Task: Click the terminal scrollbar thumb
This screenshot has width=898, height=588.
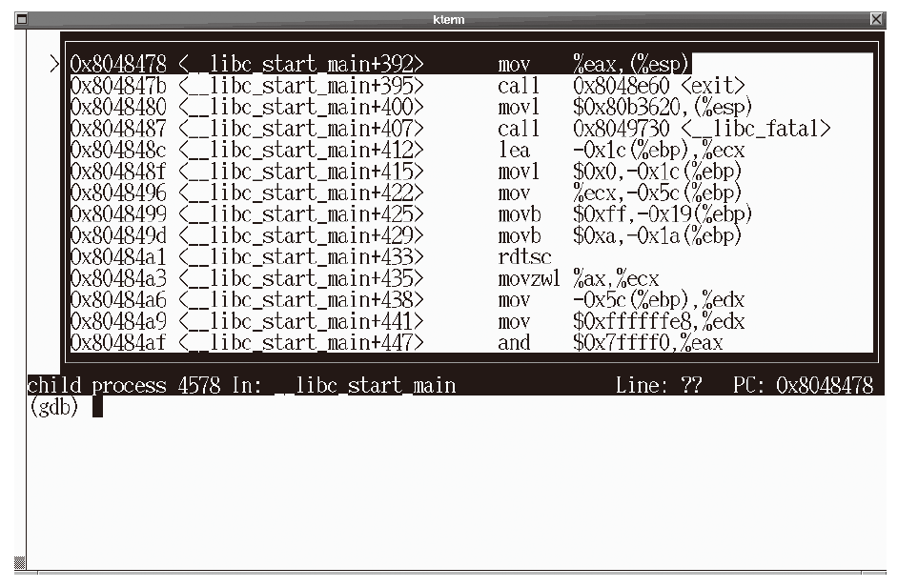Action: [20, 562]
